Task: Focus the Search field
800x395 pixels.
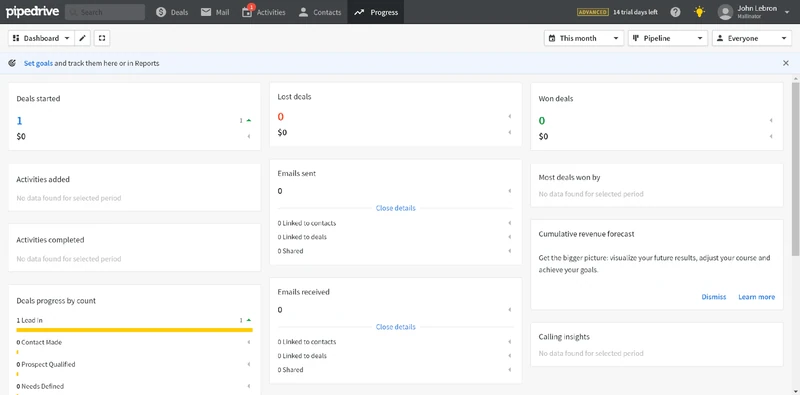Action: (105, 12)
